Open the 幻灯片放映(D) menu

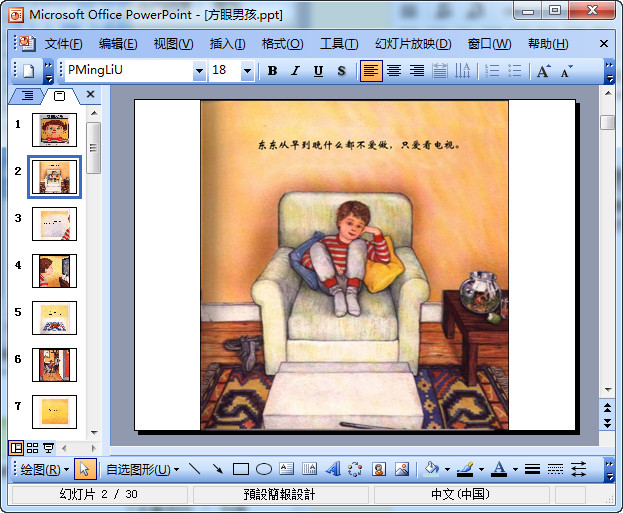(413, 43)
